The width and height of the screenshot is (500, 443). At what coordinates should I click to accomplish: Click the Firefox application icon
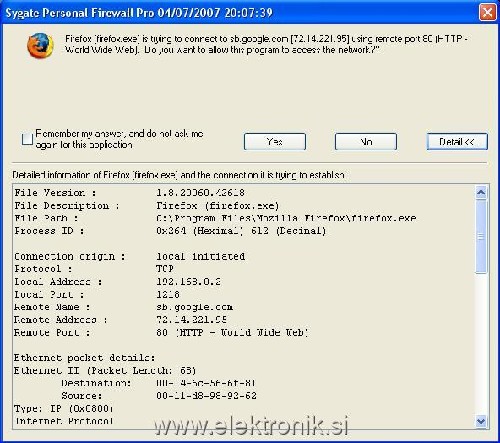tap(40, 45)
